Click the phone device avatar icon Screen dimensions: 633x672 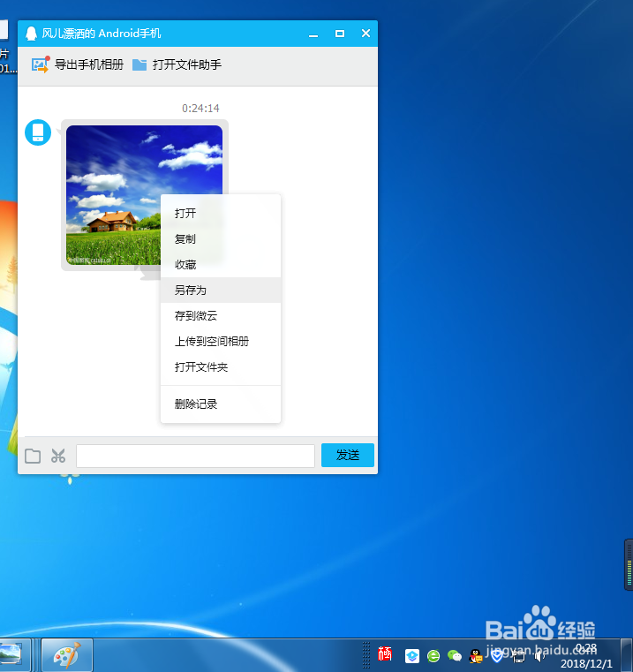coord(38,132)
